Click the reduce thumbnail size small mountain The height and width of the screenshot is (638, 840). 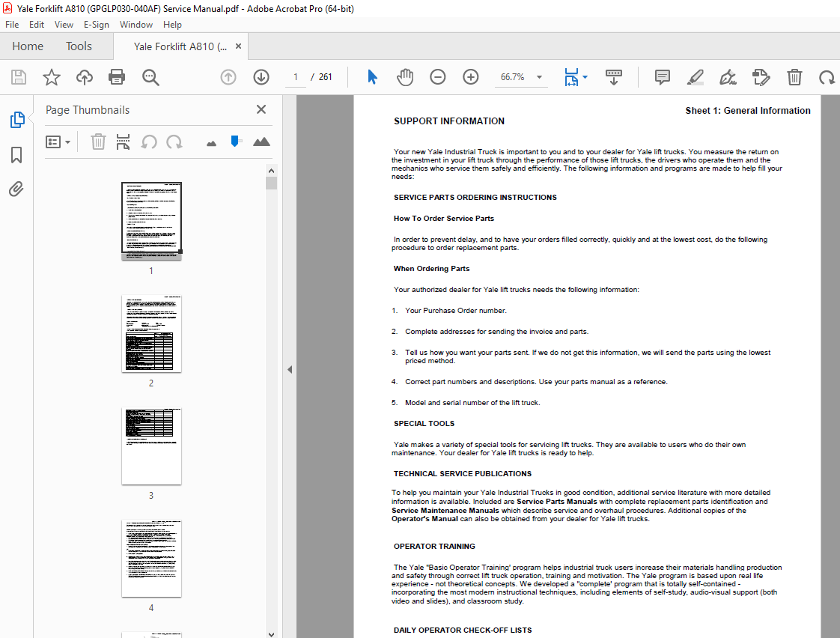[x=212, y=143]
